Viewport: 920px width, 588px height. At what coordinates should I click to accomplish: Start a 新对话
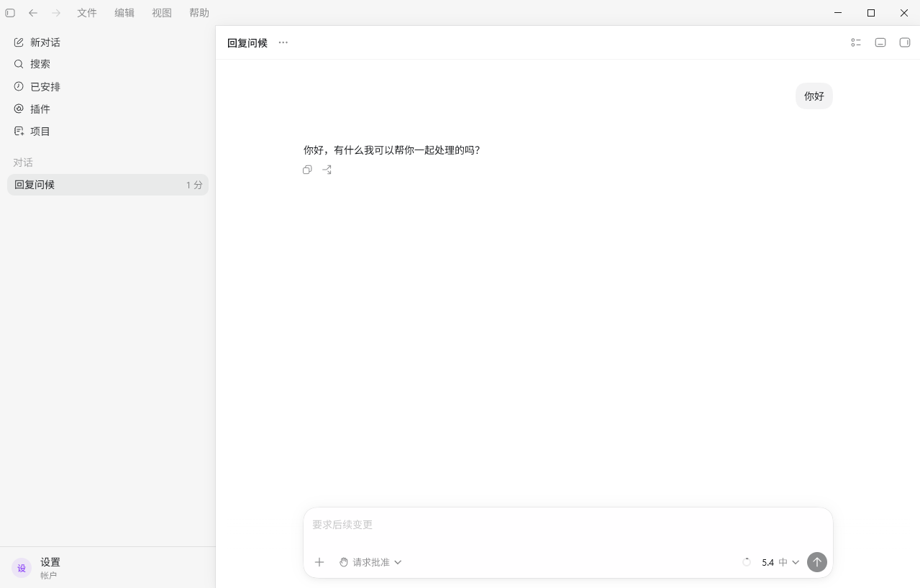(108, 42)
